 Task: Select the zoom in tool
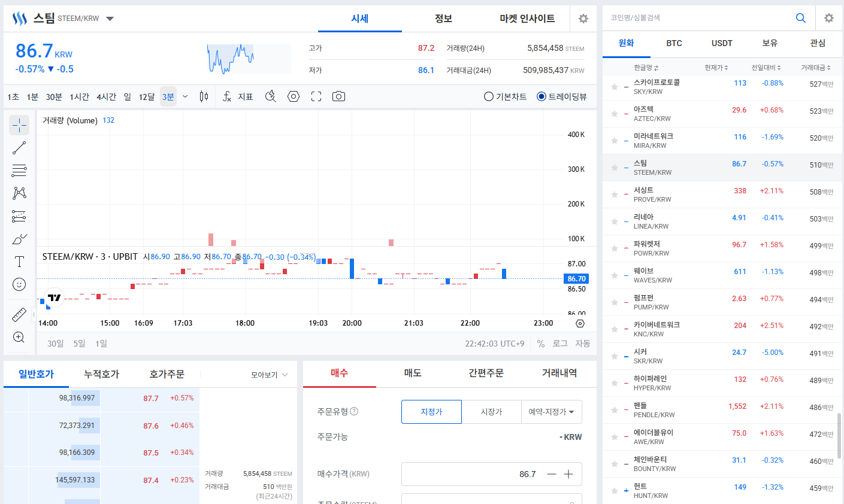click(x=19, y=337)
